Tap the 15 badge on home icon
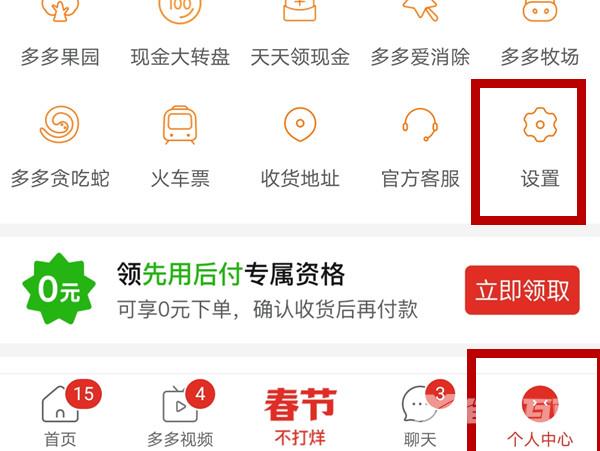Image resolution: width=600 pixels, height=451 pixels. pos(83,394)
